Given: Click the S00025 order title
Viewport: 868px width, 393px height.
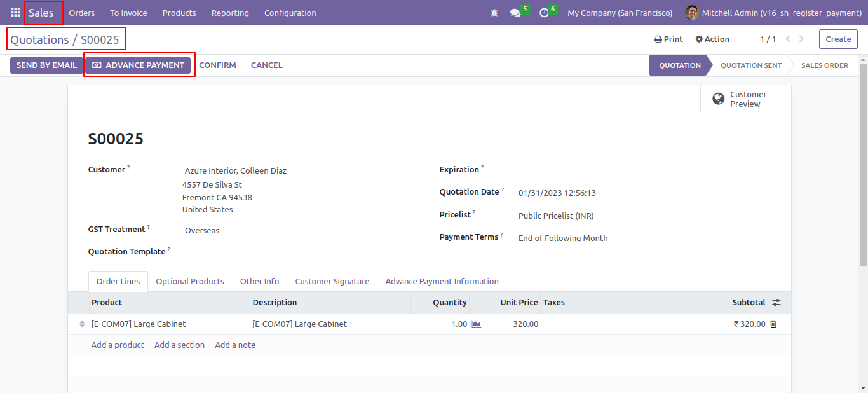Looking at the screenshot, I should (x=116, y=139).
